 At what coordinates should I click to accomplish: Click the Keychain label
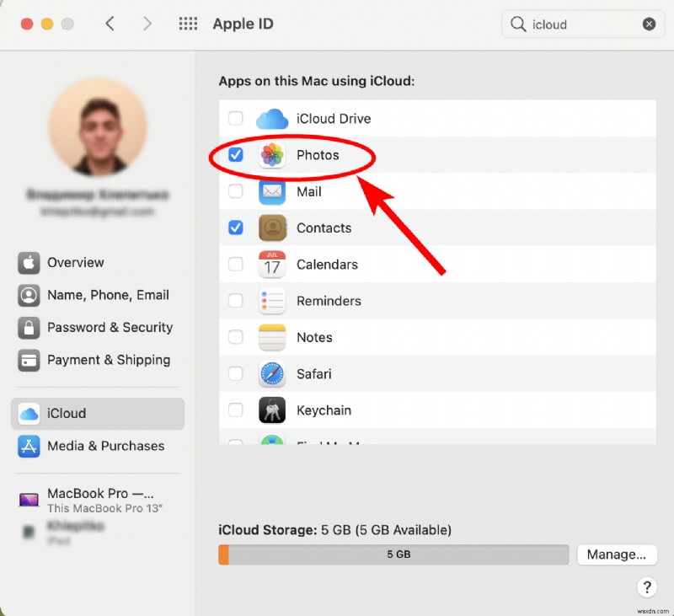point(324,410)
